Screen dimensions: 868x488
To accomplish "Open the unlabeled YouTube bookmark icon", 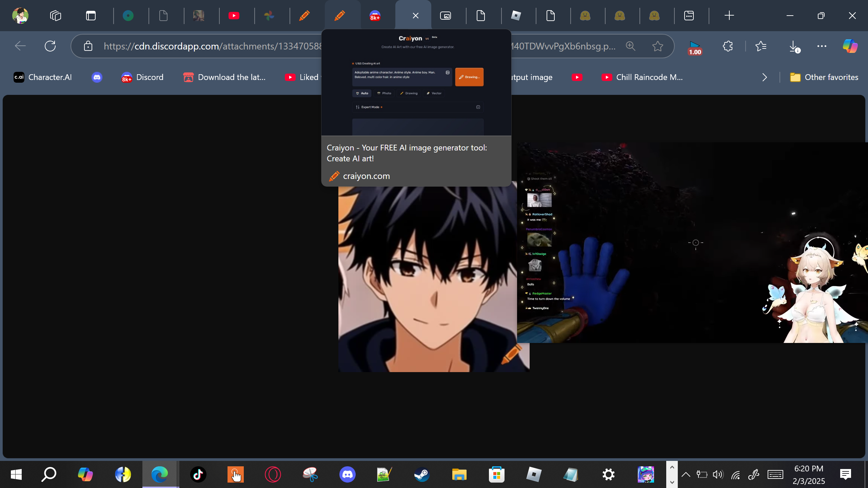I will 577,77.
